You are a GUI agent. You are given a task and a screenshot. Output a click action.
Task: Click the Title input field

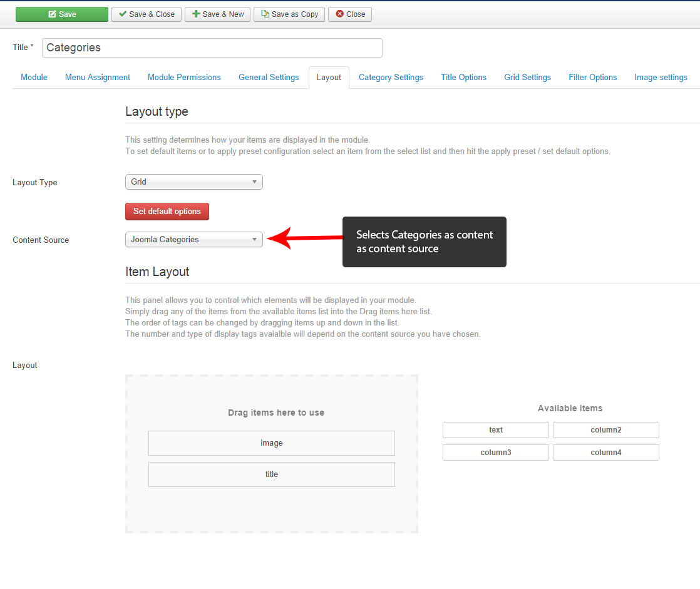tap(212, 48)
